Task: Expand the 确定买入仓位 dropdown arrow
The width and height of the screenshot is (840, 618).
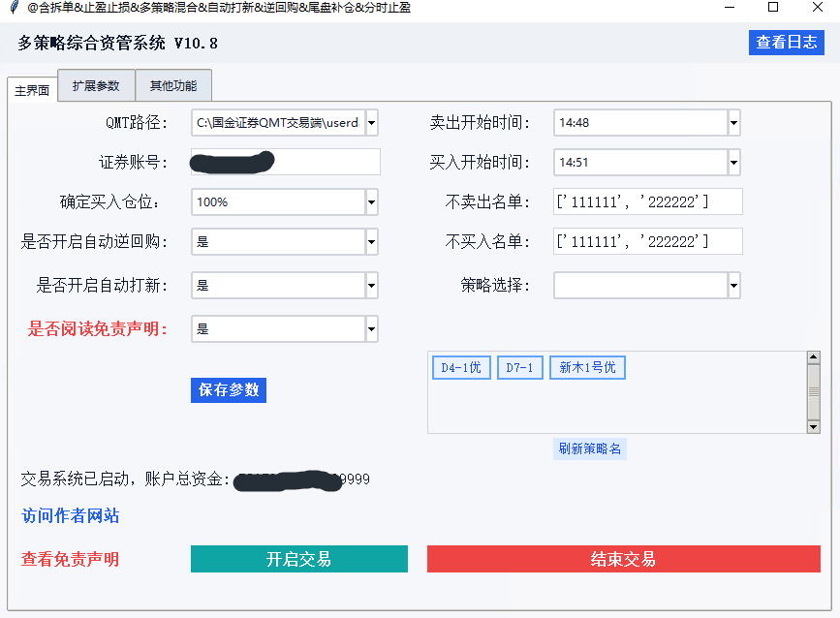Action: (x=371, y=201)
